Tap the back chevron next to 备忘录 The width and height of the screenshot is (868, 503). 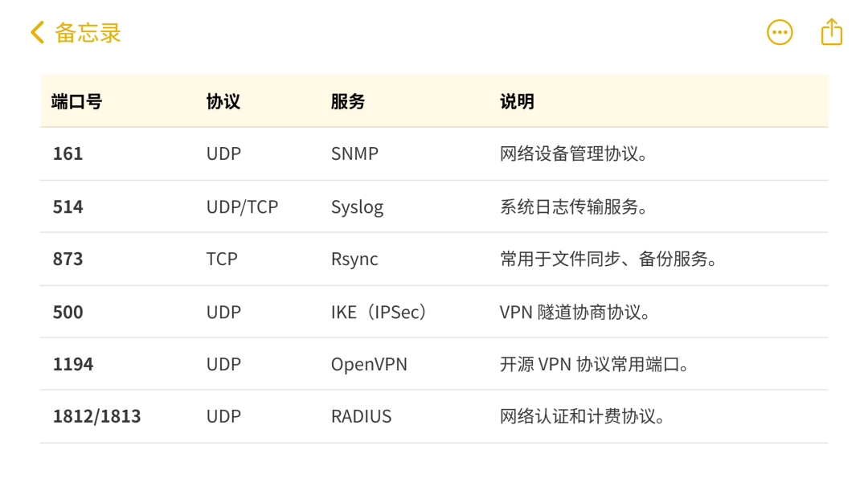point(35,32)
